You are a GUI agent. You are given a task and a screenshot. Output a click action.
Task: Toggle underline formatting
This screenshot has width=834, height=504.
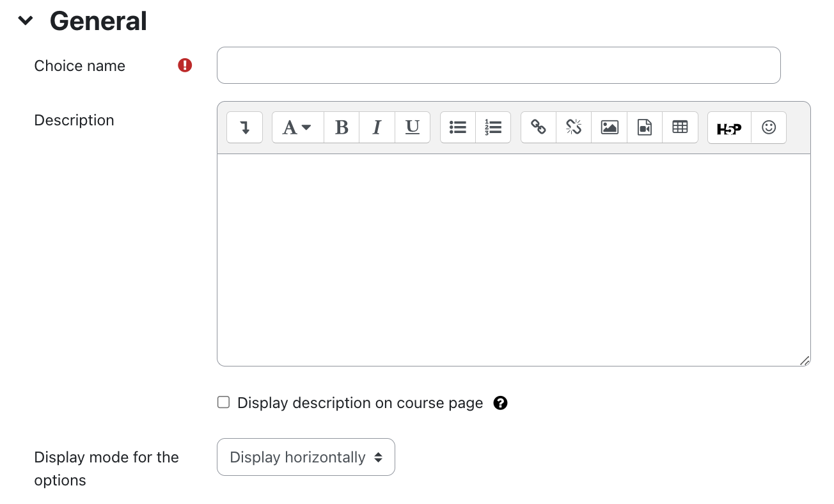coord(412,127)
